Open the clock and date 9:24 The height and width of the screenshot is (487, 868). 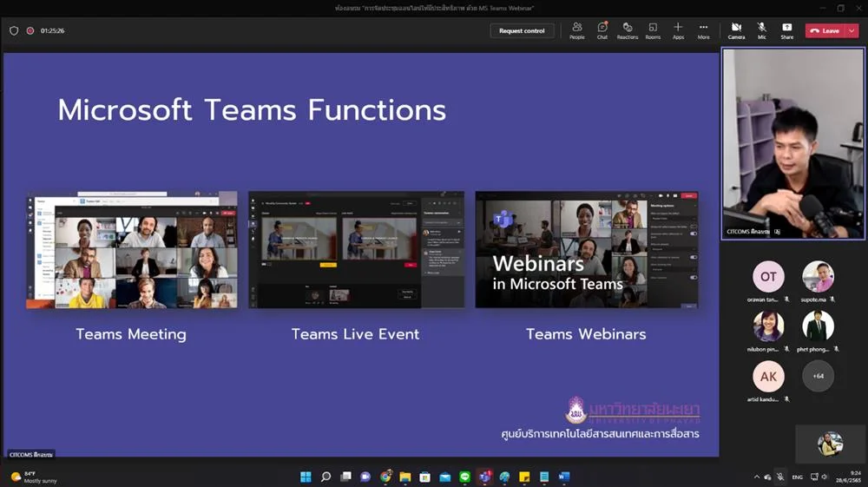tap(848, 477)
